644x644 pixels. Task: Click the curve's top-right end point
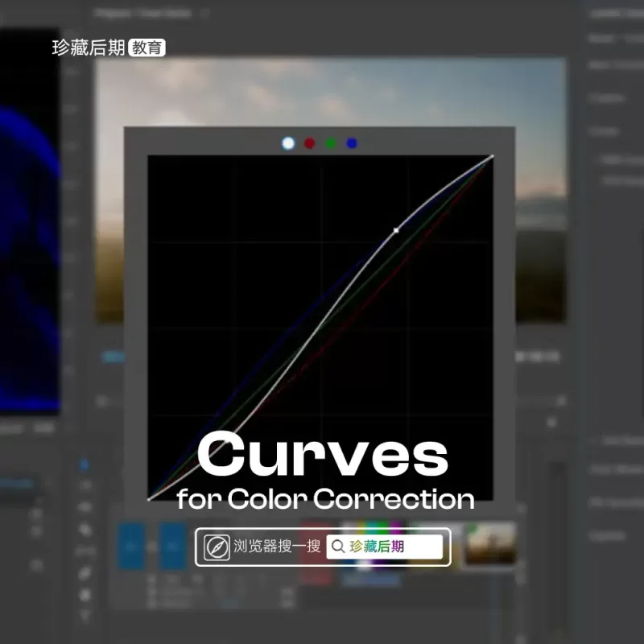491,156
